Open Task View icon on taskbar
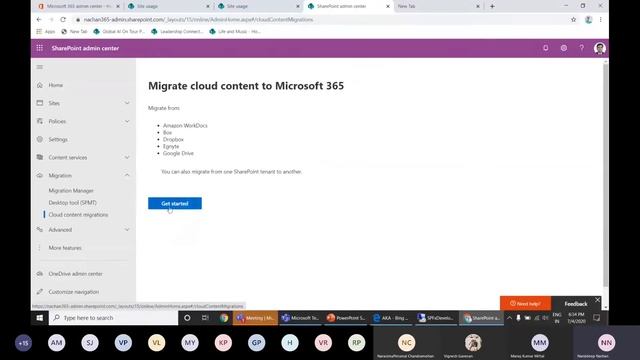The height and width of the screenshot is (360, 640). point(205,318)
